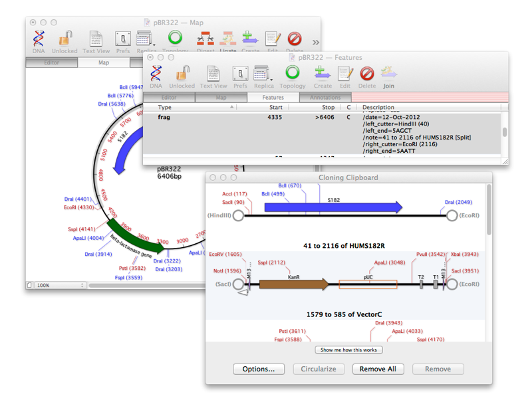Click the Show me how this works button
This screenshot has width=532, height=412.
coord(348,350)
